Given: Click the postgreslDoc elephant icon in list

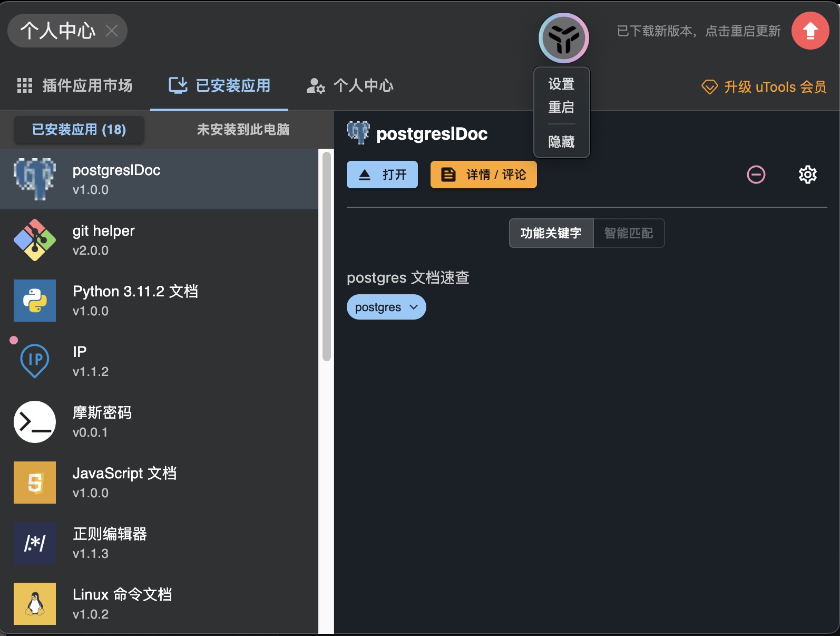Looking at the screenshot, I should 35,179.
